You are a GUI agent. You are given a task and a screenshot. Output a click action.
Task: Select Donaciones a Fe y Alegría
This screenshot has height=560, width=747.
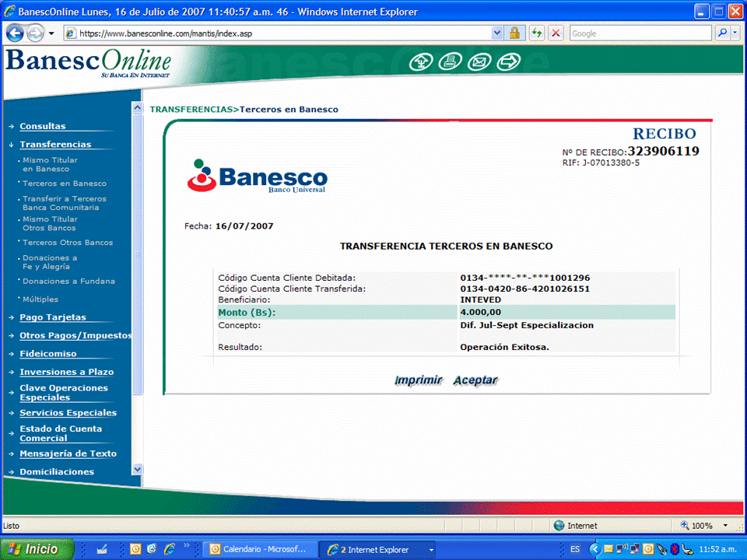tap(50, 262)
